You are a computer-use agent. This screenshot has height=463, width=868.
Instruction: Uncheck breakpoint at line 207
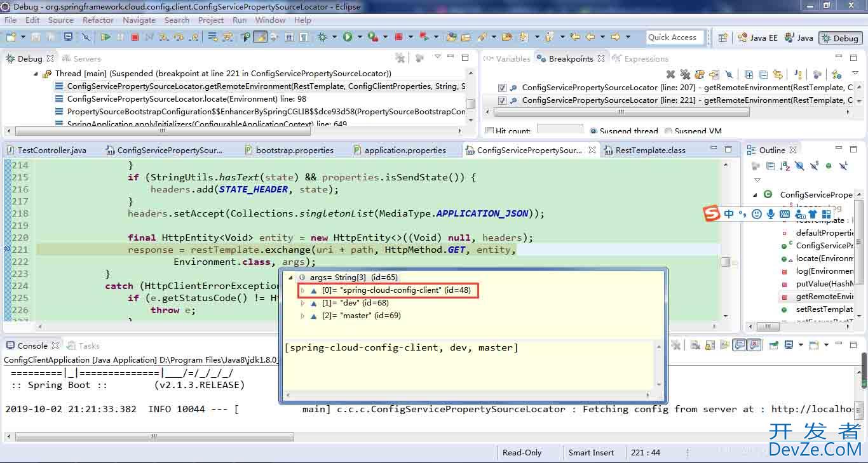coord(503,88)
